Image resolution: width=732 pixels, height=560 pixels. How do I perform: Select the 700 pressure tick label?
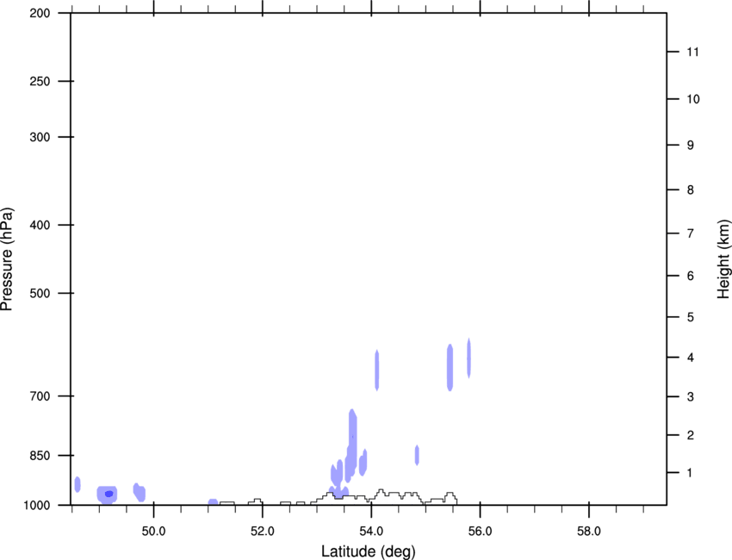tap(40, 396)
